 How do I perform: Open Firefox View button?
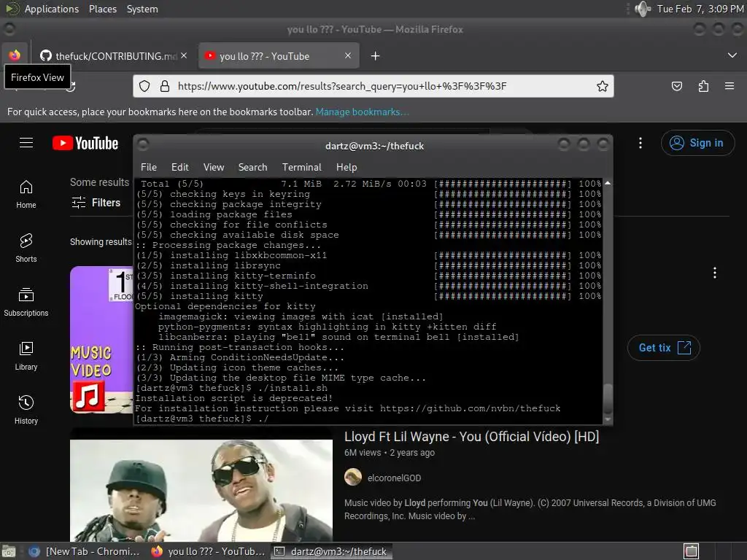pos(15,55)
